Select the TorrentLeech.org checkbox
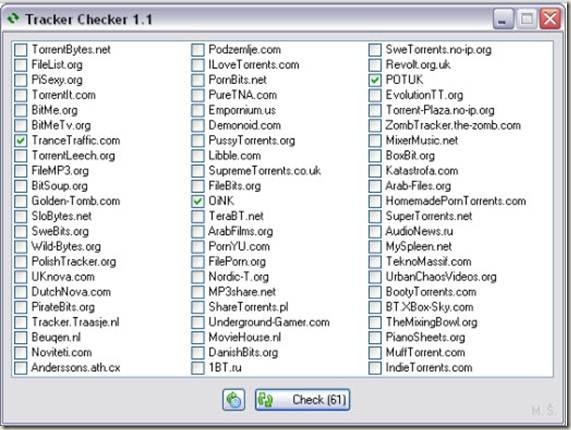 [20, 155]
